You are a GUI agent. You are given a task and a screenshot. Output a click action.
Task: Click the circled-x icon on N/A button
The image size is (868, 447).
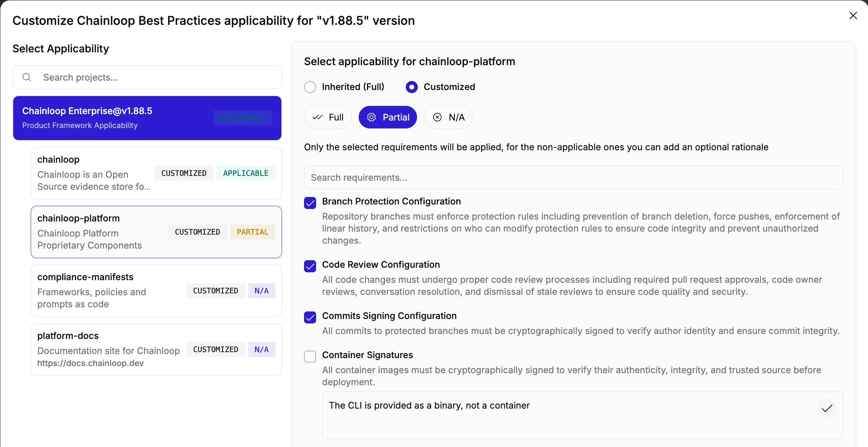tap(437, 117)
